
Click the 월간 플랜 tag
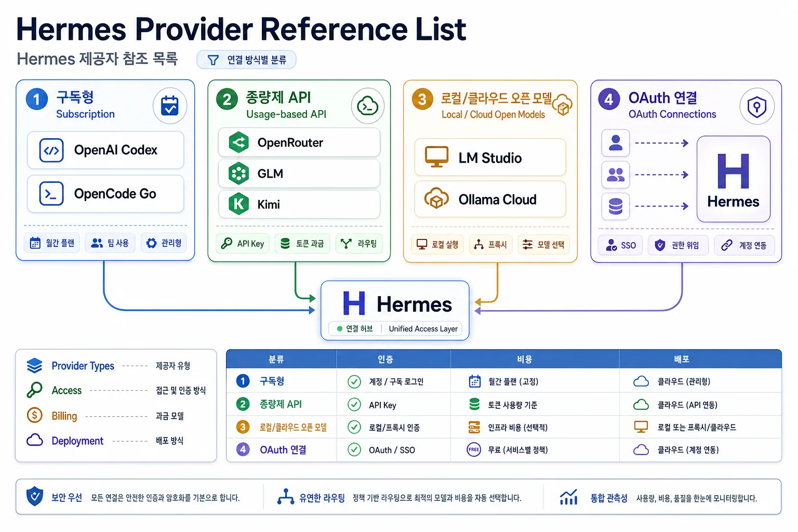52,243
